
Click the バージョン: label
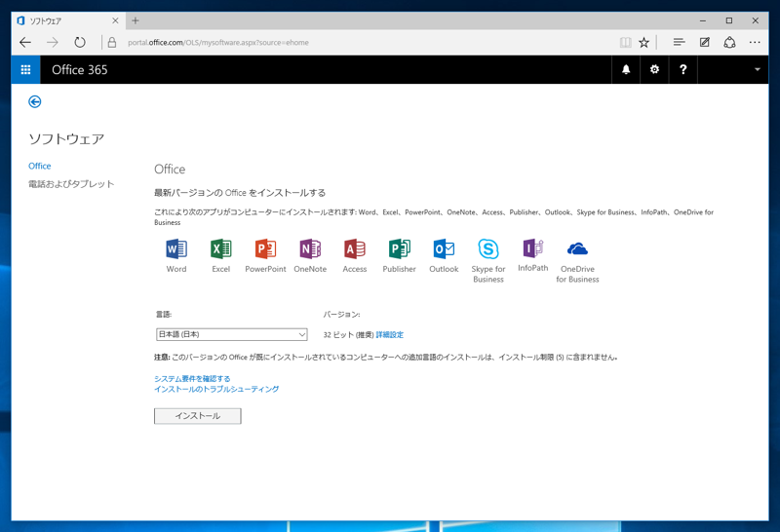pyautogui.click(x=342, y=314)
